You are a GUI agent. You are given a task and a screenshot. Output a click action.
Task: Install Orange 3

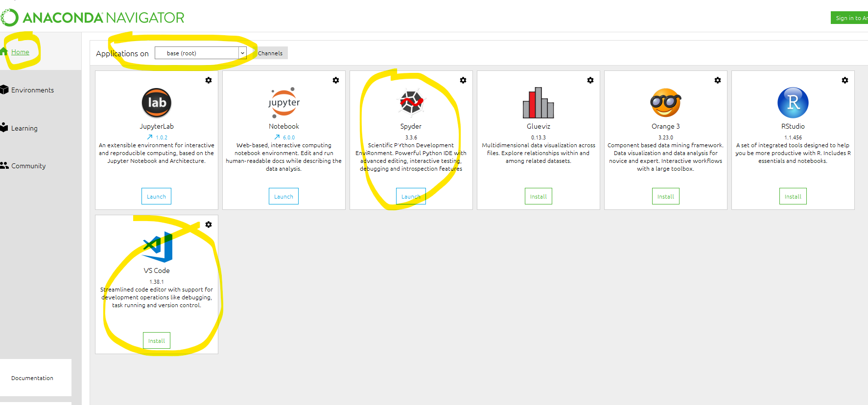coord(666,196)
